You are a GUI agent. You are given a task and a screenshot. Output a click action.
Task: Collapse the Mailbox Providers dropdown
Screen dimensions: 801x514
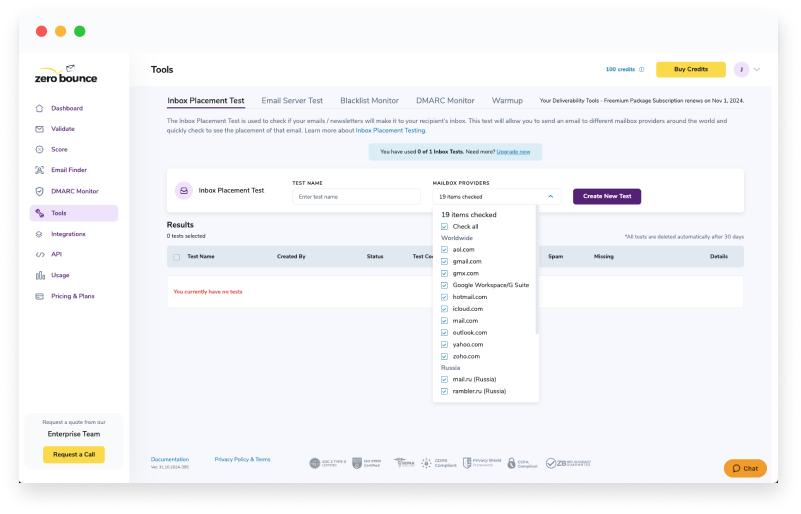coord(551,197)
